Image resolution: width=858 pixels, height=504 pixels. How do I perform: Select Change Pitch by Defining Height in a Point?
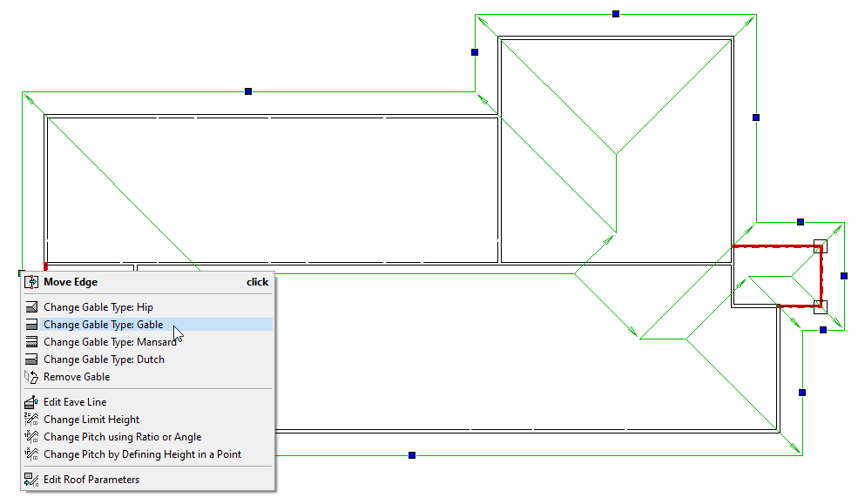[x=142, y=454]
